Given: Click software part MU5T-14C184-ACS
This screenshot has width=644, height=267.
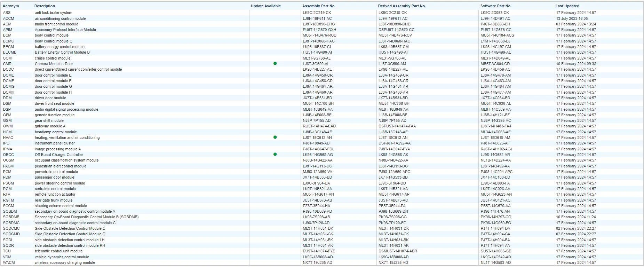Looking at the screenshot, I should coord(498,36).
